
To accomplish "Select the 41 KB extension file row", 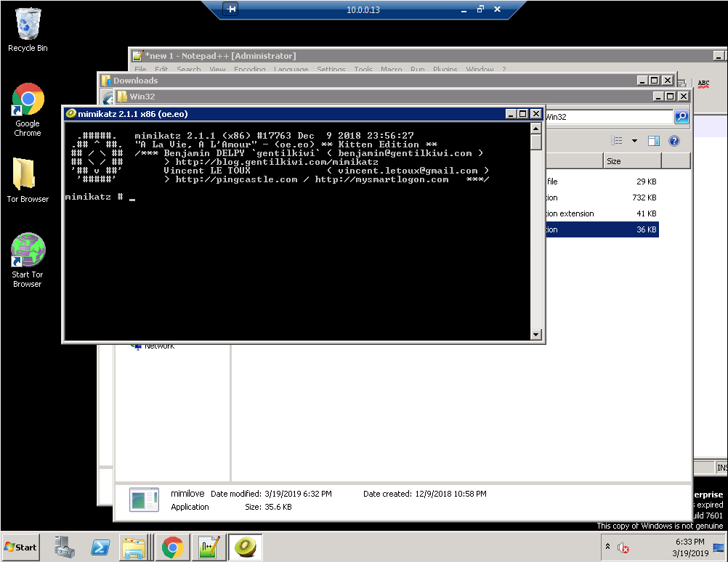I will pos(602,213).
